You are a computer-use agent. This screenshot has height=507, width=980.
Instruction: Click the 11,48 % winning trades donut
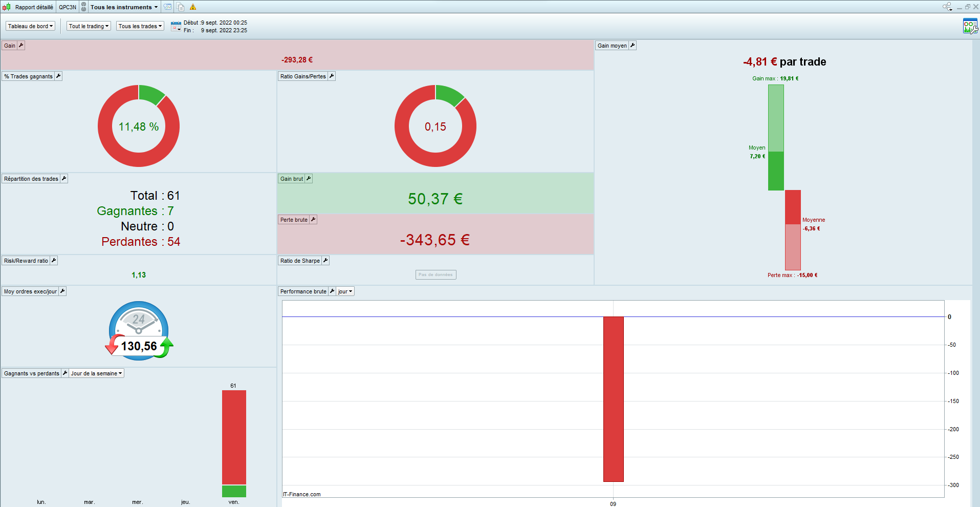[139, 126]
